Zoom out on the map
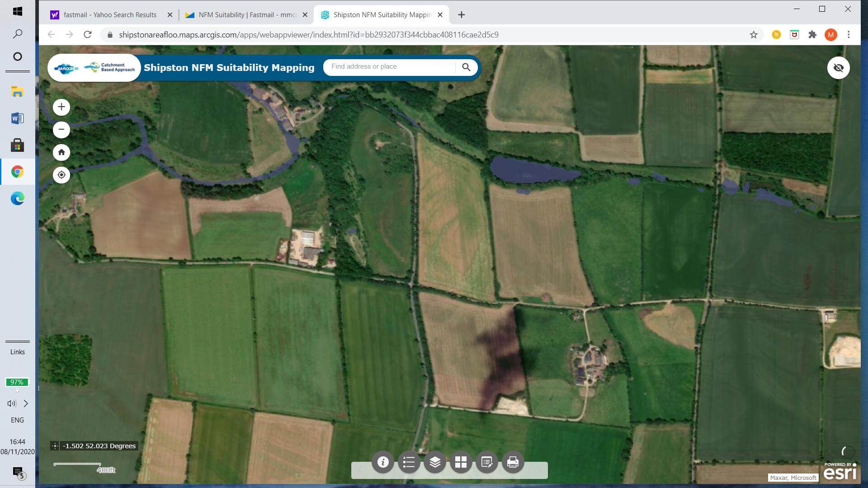868x488 pixels. coord(61,130)
